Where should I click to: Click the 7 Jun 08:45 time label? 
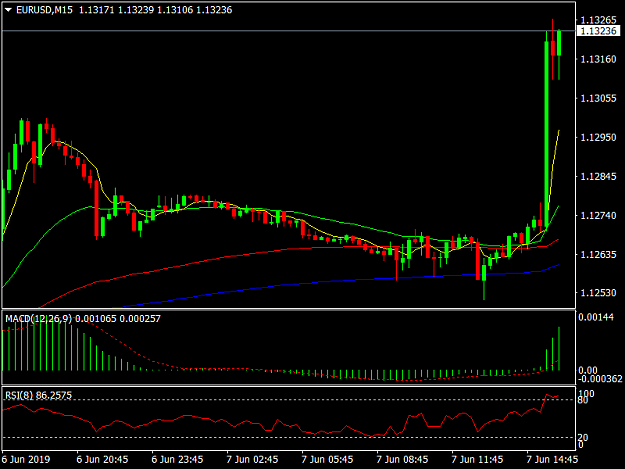(402, 459)
